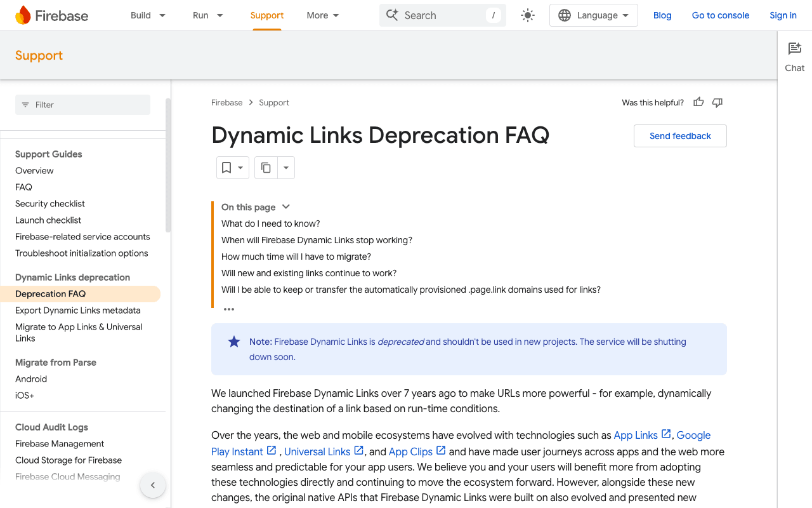The height and width of the screenshot is (508, 812).
Task: Jump to What do I need to know?
Action: [x=271, y=224]
